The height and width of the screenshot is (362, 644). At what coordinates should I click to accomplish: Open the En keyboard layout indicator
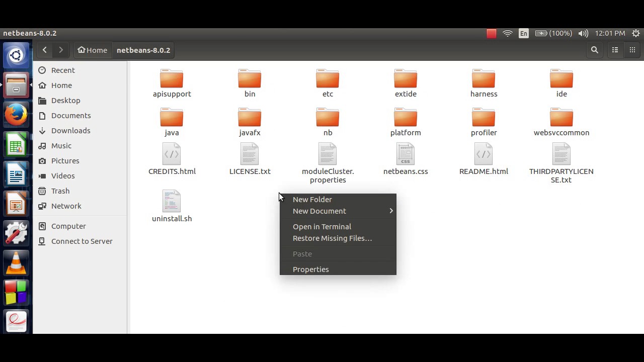[524, 33]
